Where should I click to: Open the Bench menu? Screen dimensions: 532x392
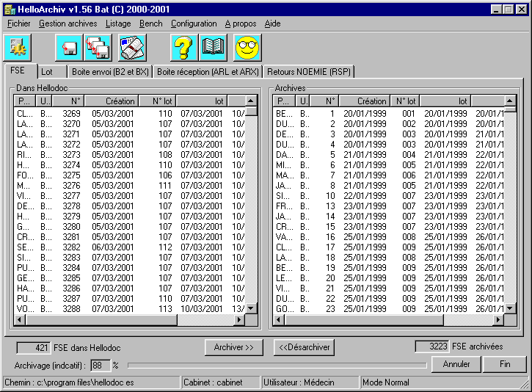click(x=151, y=23)
